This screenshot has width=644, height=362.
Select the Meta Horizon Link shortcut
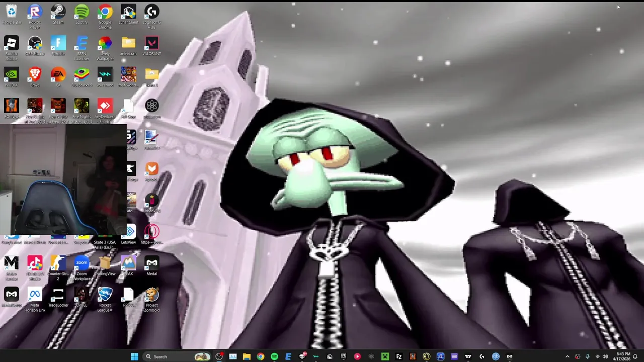point(35,300)
